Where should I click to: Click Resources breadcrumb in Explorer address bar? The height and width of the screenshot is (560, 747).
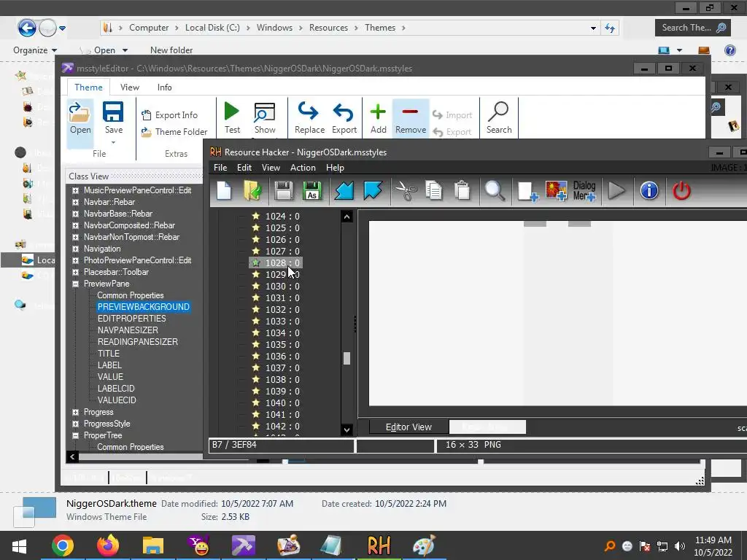(328, 28)
